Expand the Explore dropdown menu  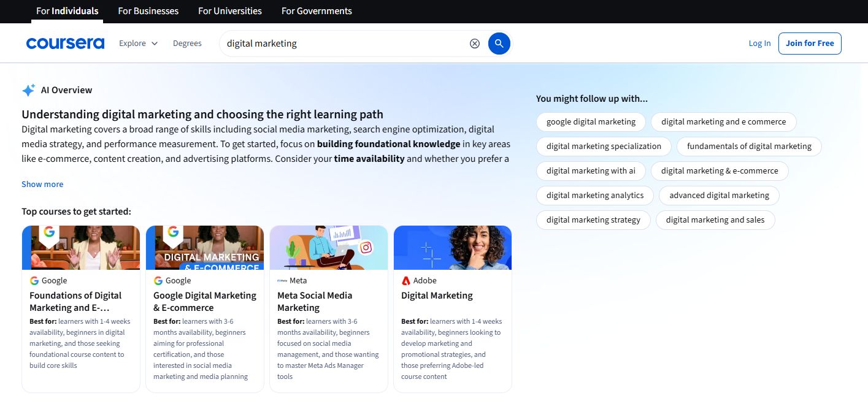pyautogui.click(x=139, y=44)
